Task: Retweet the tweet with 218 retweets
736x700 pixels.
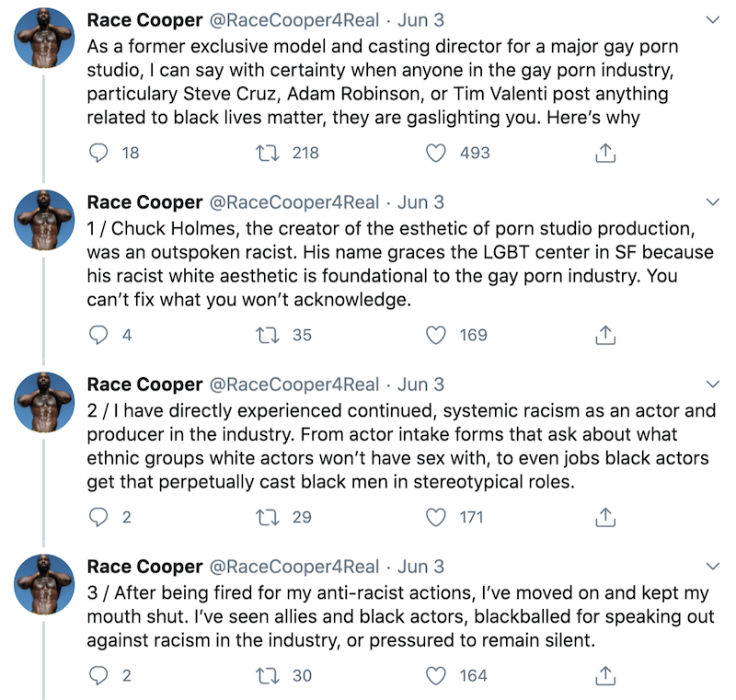Action: point(272,153)
